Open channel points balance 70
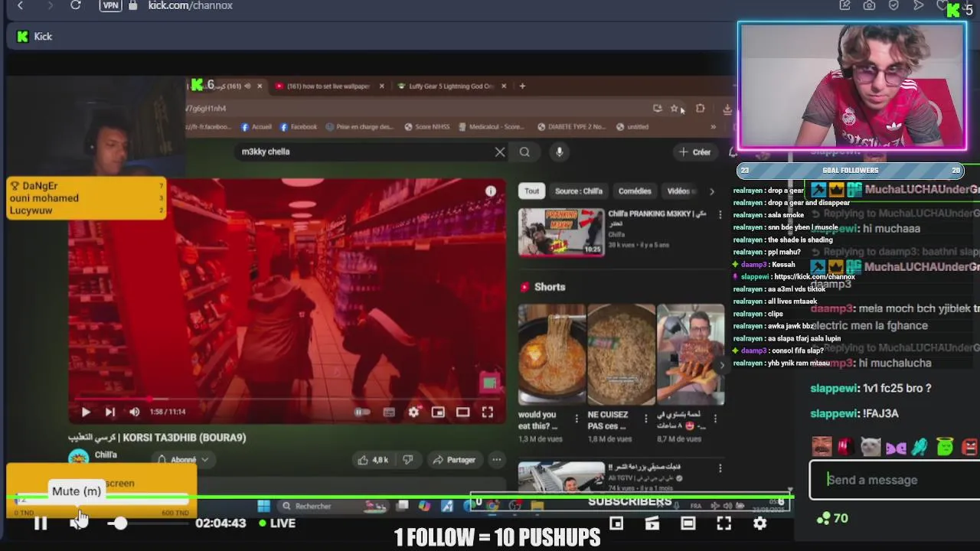 tap(832, 518)
